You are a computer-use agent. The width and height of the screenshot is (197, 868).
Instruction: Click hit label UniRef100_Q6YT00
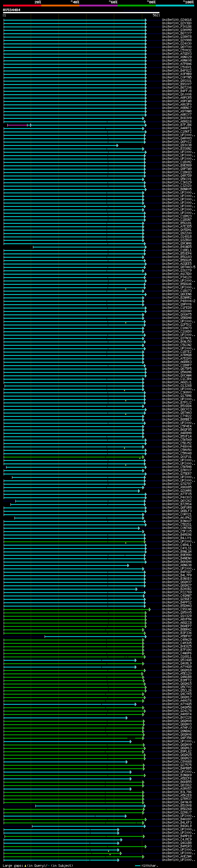click(x=177, y=47)
